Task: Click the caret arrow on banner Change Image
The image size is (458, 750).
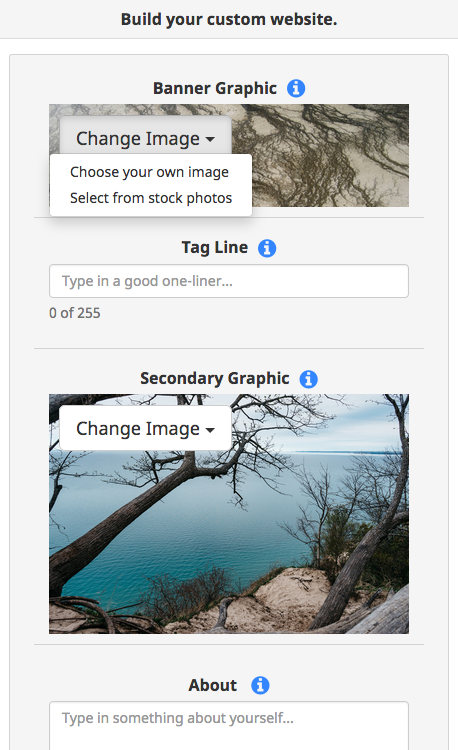Action: (210, 140)
